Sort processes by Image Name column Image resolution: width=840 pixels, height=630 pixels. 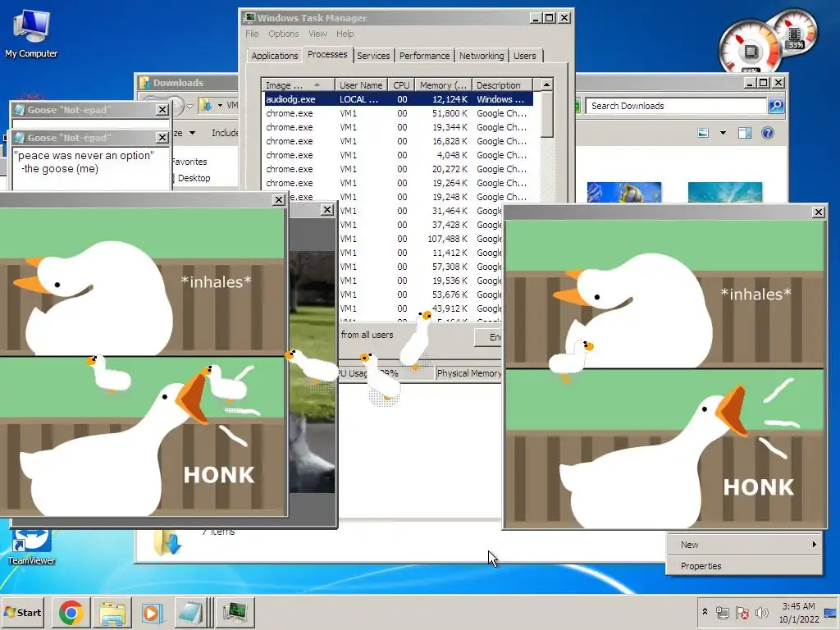[x=299, y=85]
